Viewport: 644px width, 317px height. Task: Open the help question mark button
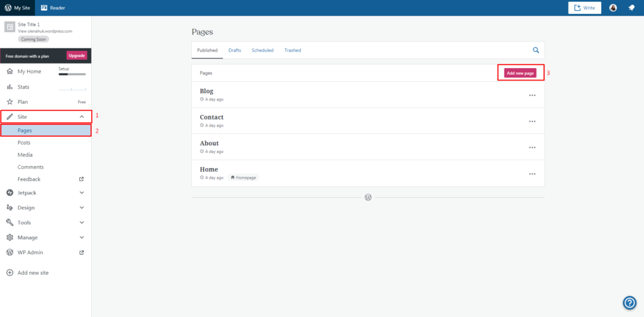tap(629, 303)
